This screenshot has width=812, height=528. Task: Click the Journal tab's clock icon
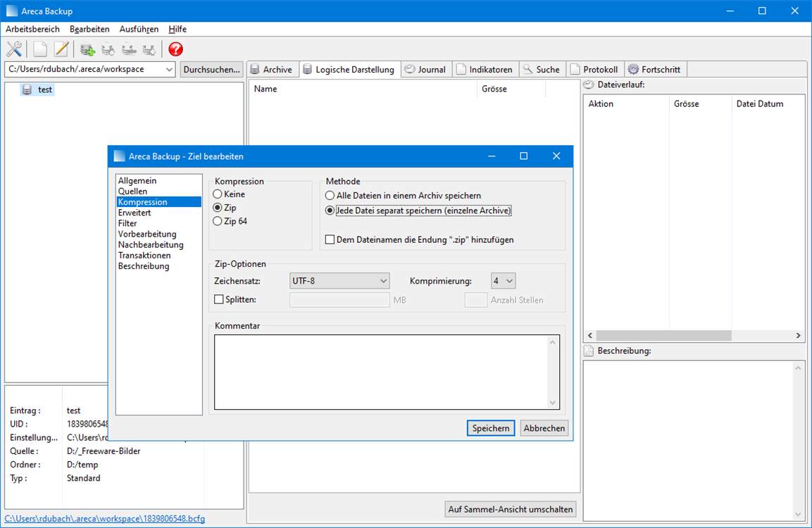(x=410, y=70)
